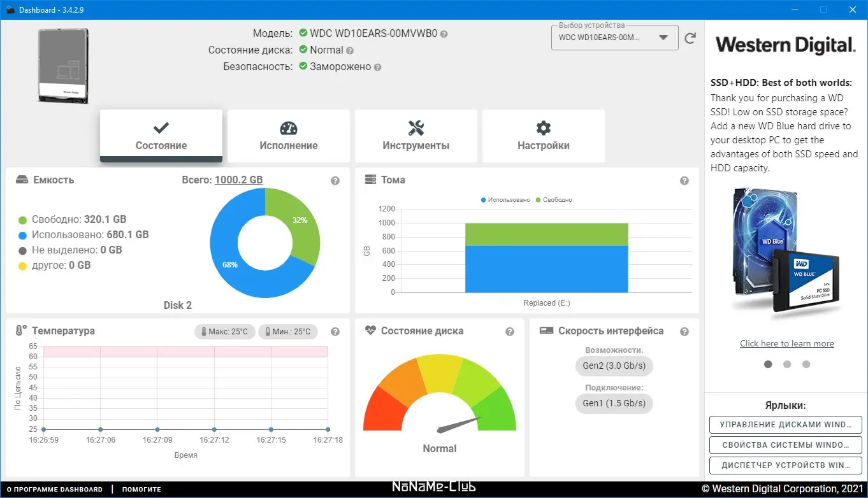This screenshot has height=498, width=868.
Task: Click the другое: 0 GB legend entry
Action: (54, 266)
